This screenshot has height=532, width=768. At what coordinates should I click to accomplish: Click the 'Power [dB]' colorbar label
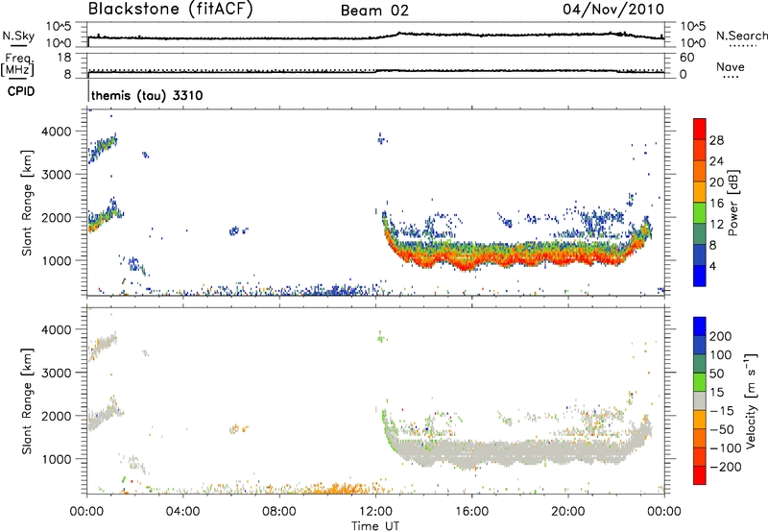coord(732,203)
